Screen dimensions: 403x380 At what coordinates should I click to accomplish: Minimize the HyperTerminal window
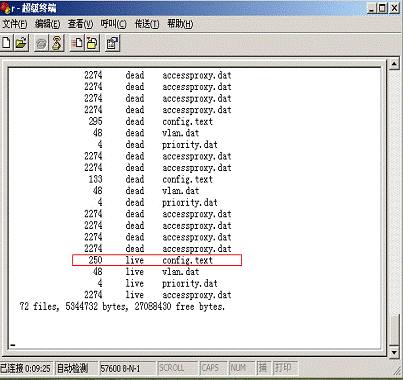(x=372, y=8)
